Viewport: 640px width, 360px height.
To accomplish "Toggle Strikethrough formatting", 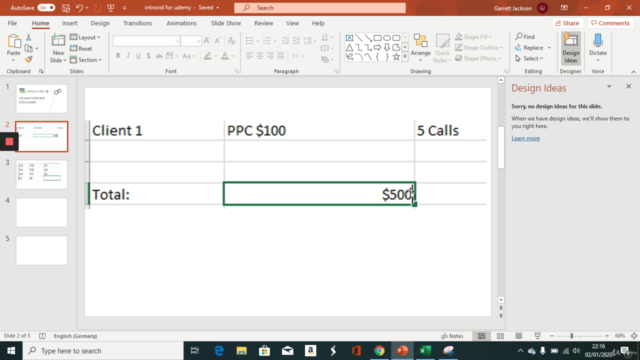I will (x=159, y=56).
